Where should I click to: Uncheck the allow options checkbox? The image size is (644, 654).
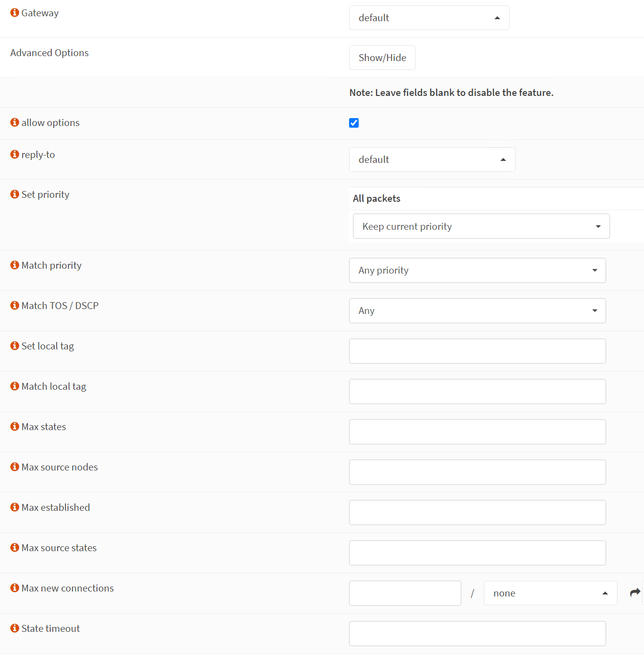coord(354,123)
